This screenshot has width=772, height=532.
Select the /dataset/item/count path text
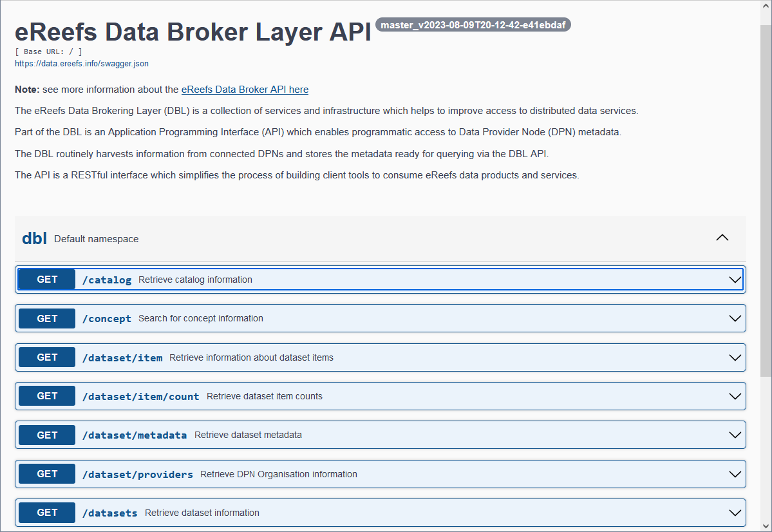[141, 397]
